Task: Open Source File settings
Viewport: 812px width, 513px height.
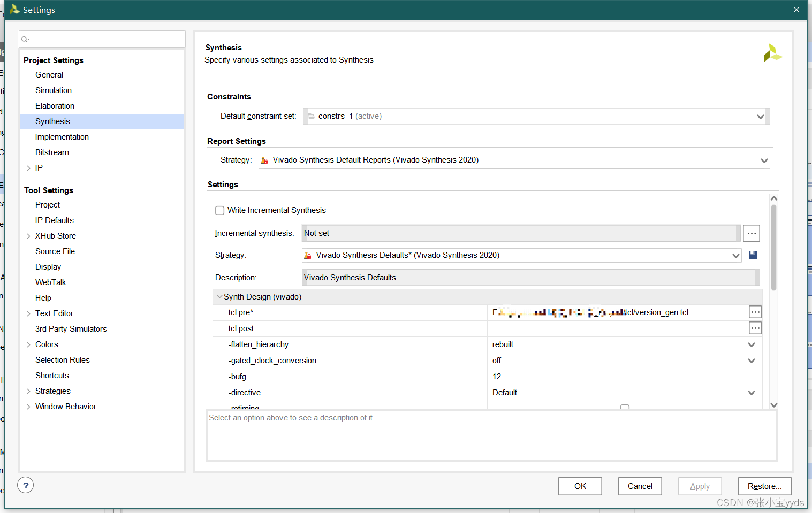Action: click(x=55, y=251)
